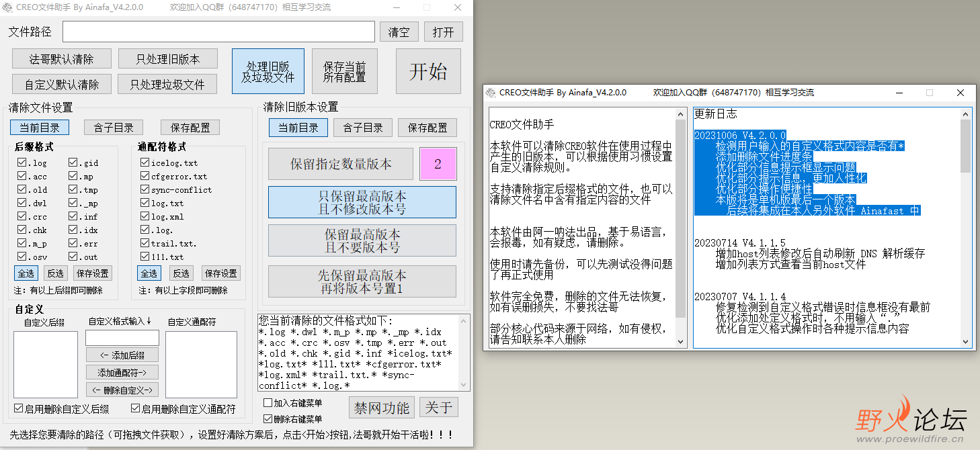
Task: Close the About window
Action: pos(961,93)
